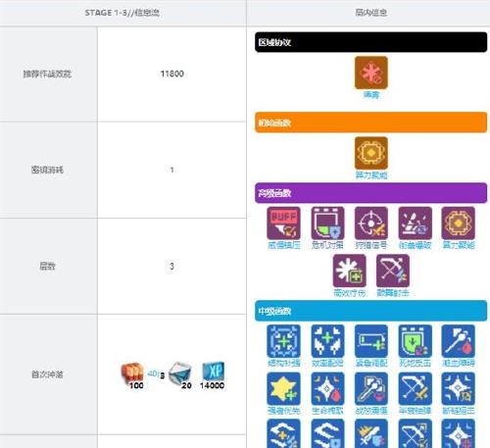Click the orange snowflake icon under 区域协议
The image size is (490, 448).
click(x=371, y=73)
